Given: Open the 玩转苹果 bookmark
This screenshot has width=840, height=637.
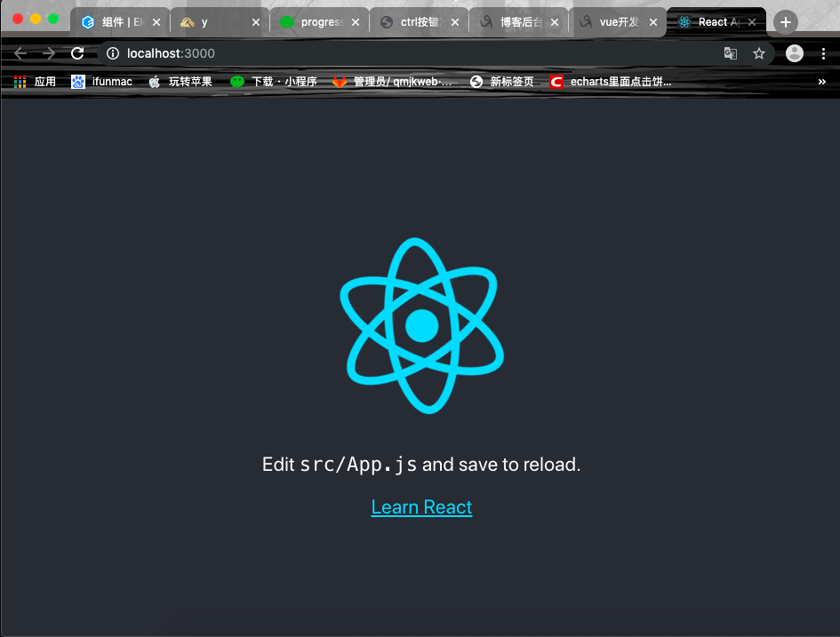Looking at the screenshot, I should pos(180,82).
